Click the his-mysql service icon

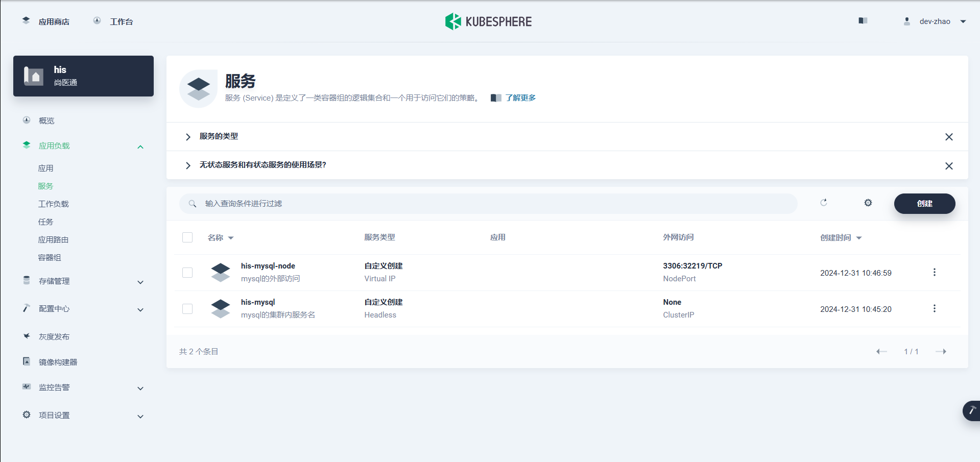tap(221, 309)
